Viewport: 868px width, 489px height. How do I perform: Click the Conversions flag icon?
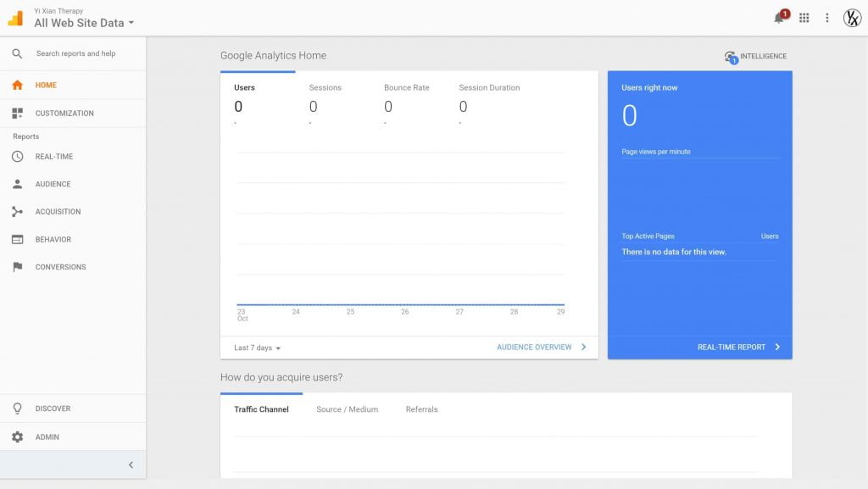[17, 267]
